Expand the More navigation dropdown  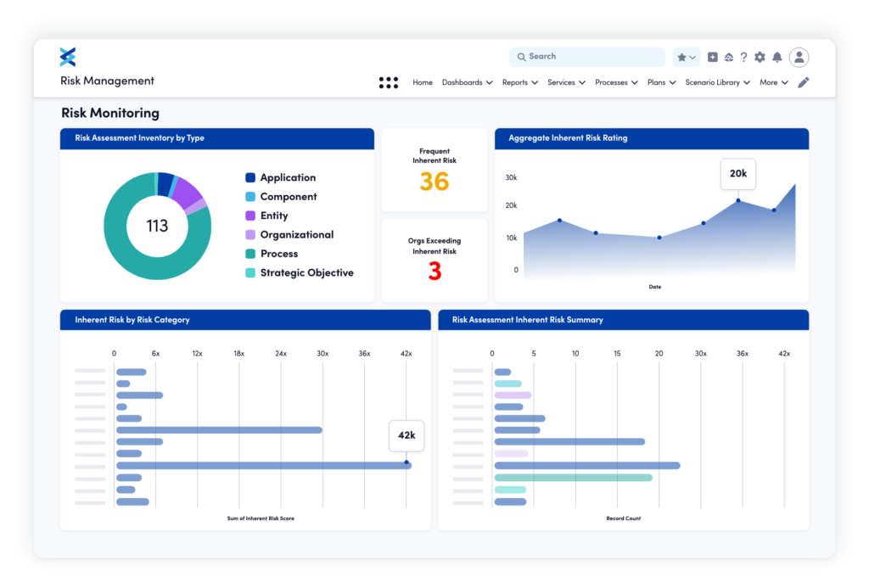[x=772, y=82]
